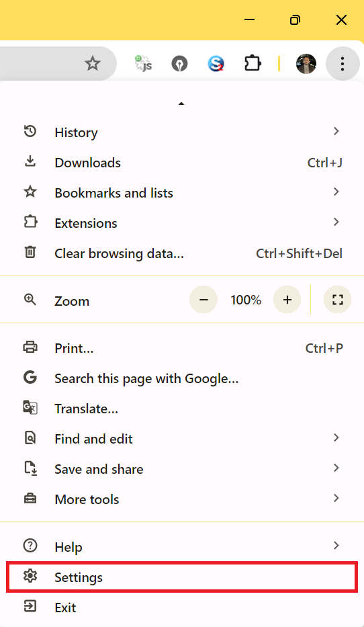Enter fullscreen mode with the square icon
The width and height of the screenshot is (364, 627).
pyautogui.click(x=338, y=300)
